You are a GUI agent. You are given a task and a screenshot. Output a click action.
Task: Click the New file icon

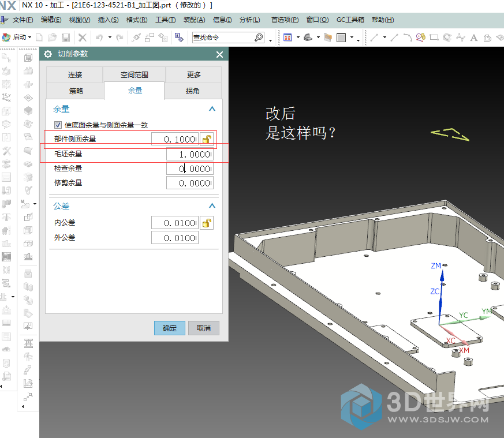tap(39, 38)
